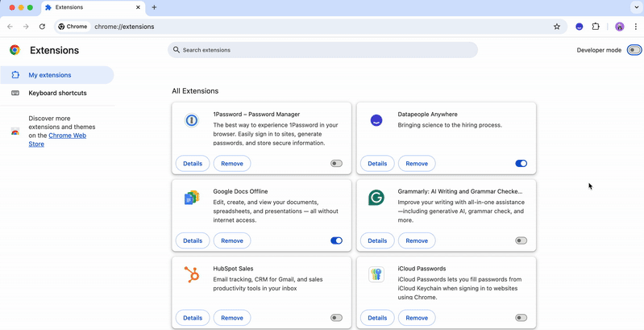Screen dimensions: 644x330
Task: Click the Google Docs Offline title text
Action: [240, 191]
